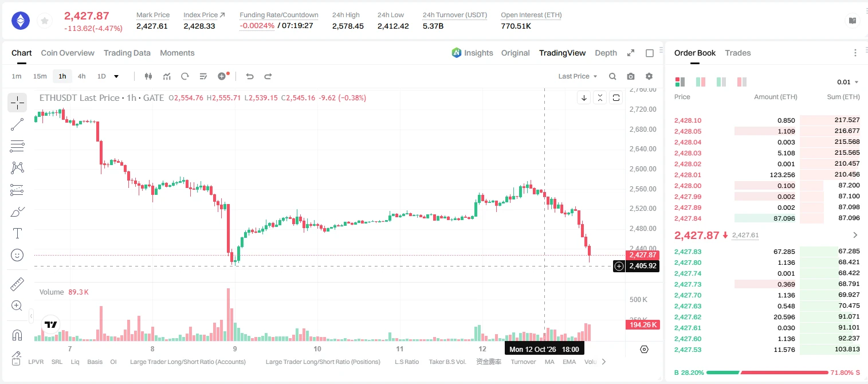Toggle the magnet snap mode
Viewport: 868px width, 384px height.
coord(17,335)
